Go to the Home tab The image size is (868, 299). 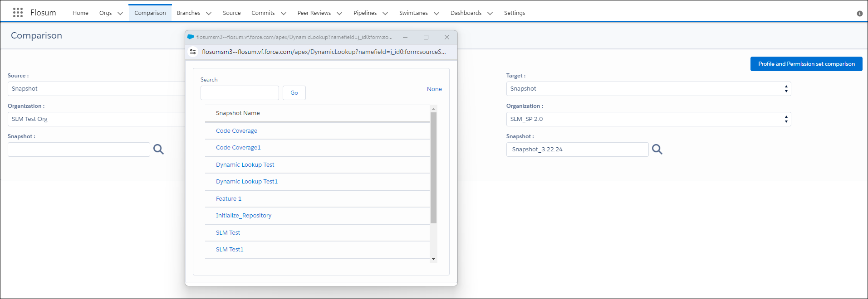coord(80,13)
